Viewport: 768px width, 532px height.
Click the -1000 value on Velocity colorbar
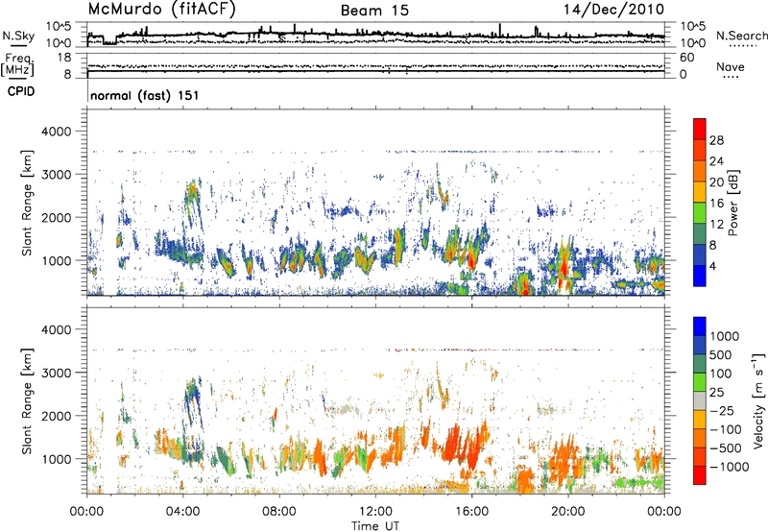coord(730,467)
